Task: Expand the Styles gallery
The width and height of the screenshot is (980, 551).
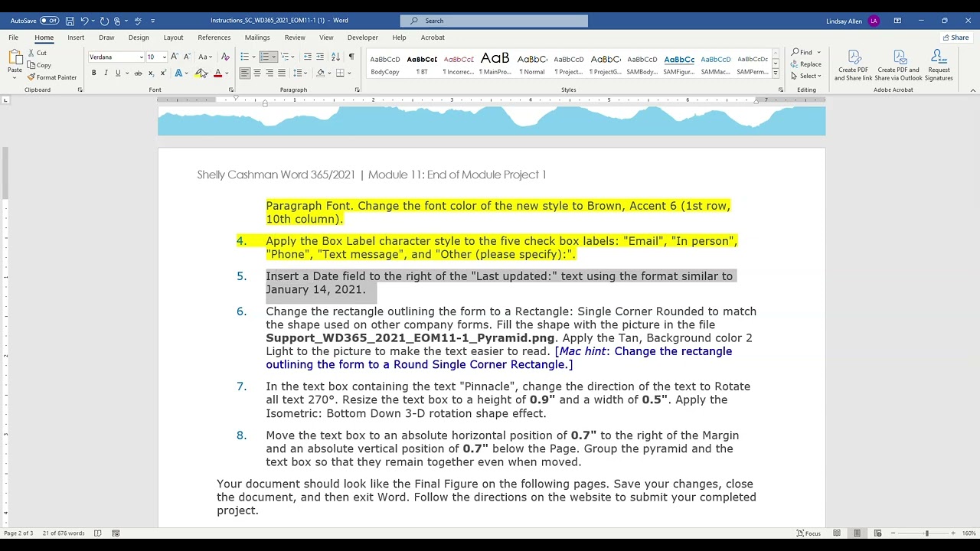Action: 776,73
